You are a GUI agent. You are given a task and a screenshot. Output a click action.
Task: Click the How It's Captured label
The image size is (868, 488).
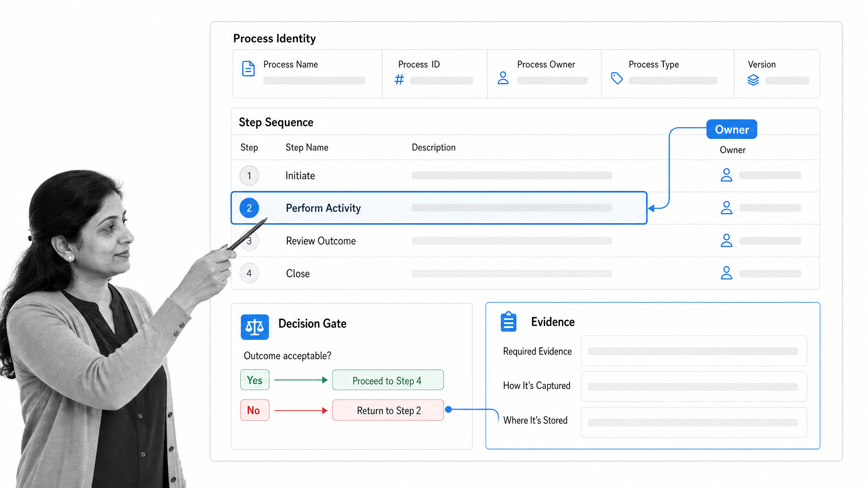coord(537,385)
